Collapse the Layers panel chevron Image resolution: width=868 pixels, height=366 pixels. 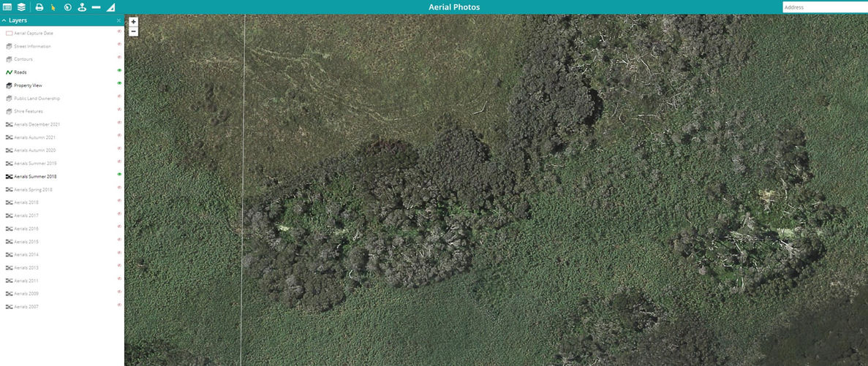point(4,20)
